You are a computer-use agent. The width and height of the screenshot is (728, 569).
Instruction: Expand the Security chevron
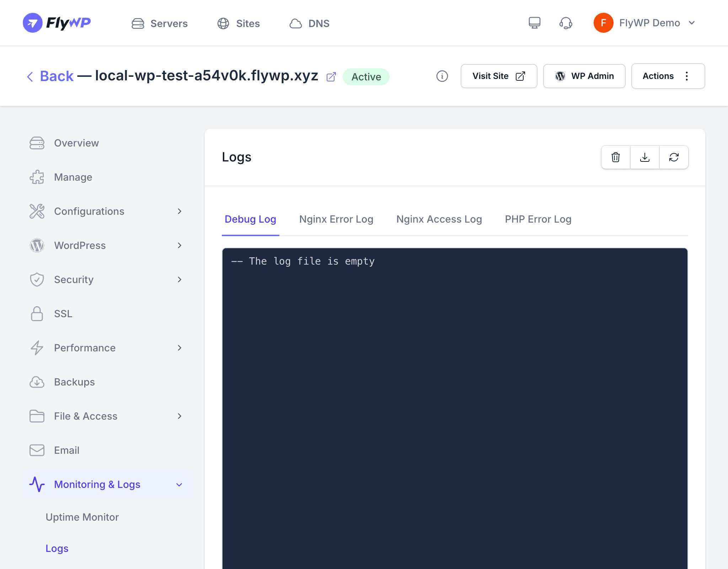180,280
